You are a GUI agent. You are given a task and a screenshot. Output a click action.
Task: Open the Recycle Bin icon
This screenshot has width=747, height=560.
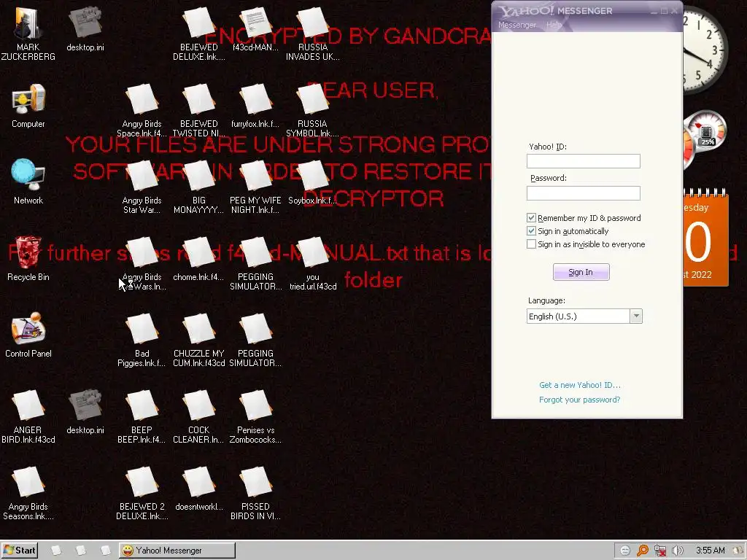(28, 259)
